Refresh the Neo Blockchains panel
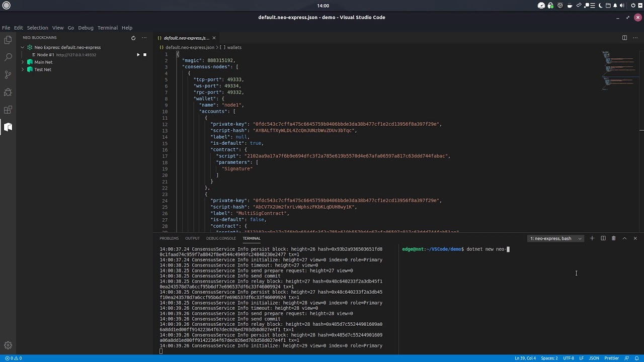644x362 pixels. (x=133, y=38)
